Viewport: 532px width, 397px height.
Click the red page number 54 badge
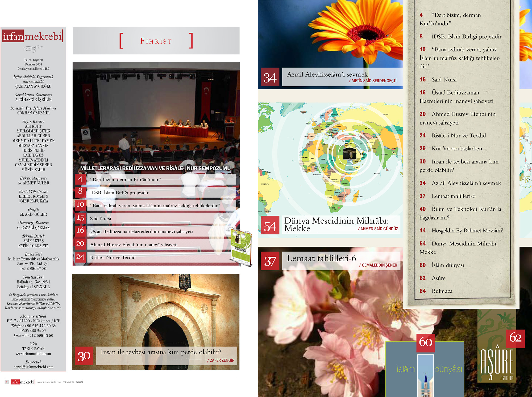[270, 225]
